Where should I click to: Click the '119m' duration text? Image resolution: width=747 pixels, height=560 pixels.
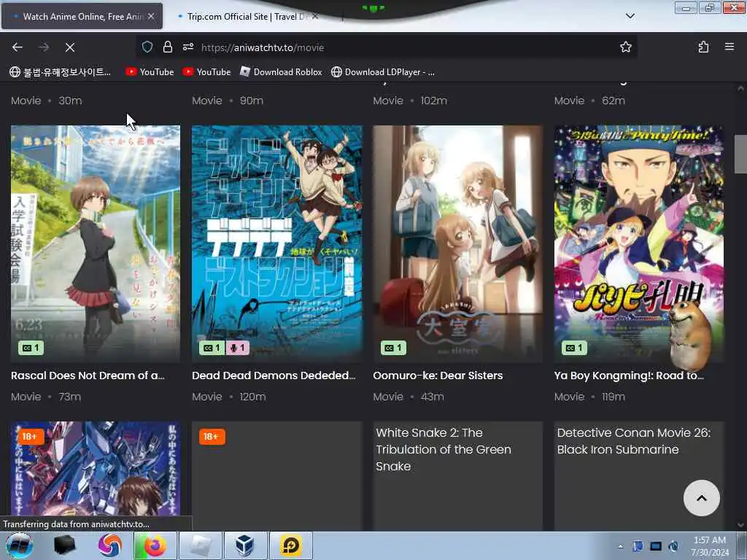coord(613,397)
